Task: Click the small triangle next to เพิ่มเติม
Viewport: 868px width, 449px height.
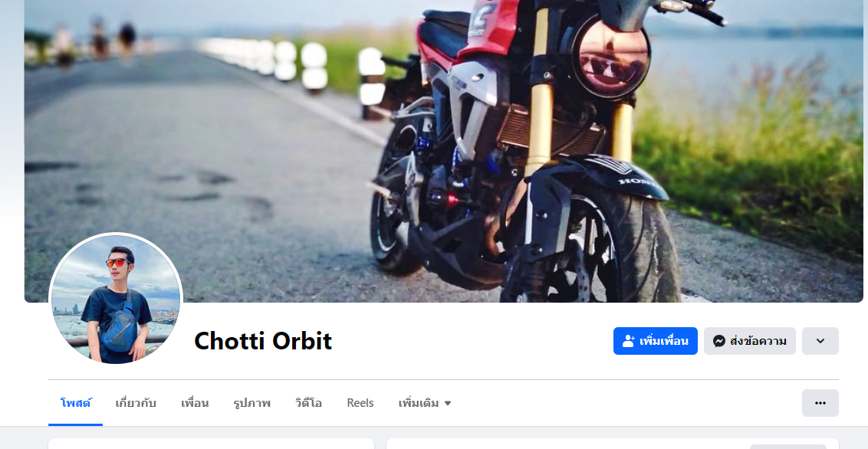Action: click(448, 404)
